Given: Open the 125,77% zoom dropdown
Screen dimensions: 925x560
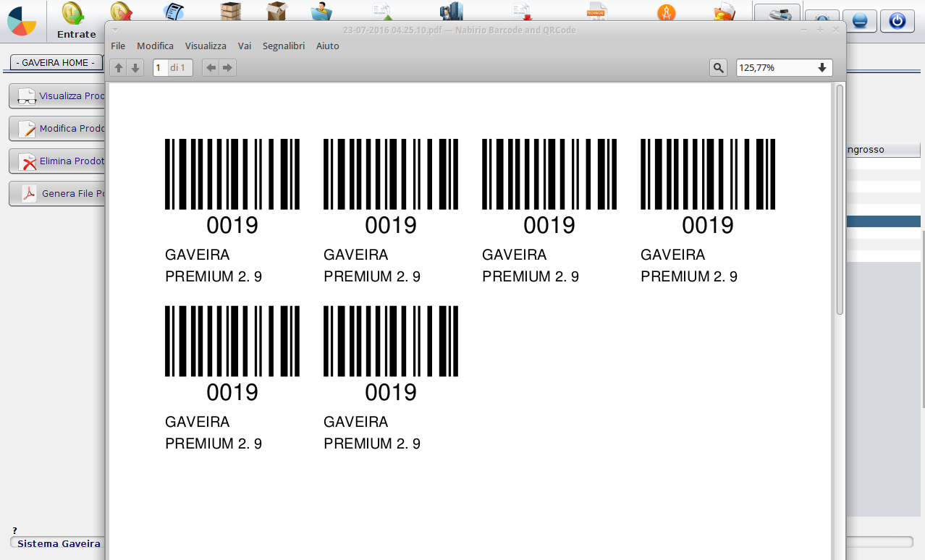Looking at the screenshot, I should coord(785,68).
